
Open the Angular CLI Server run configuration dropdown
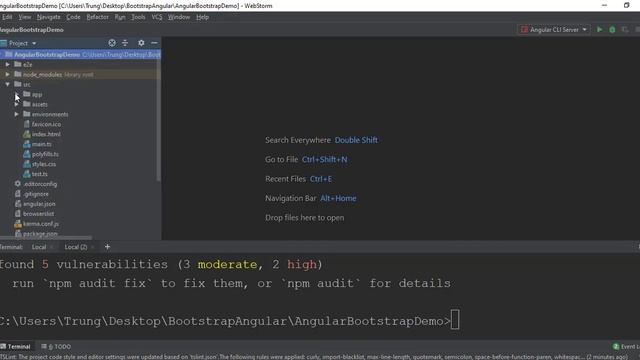(x=554, y=29)
